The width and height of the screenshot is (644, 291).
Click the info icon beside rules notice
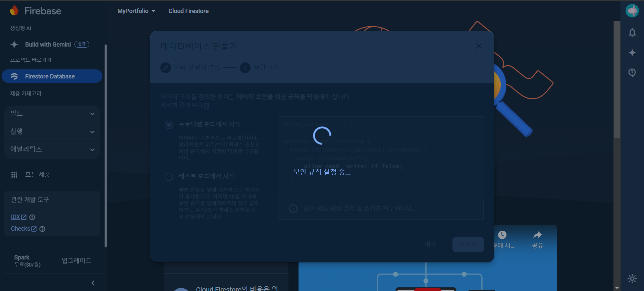(x=293, y=209)
